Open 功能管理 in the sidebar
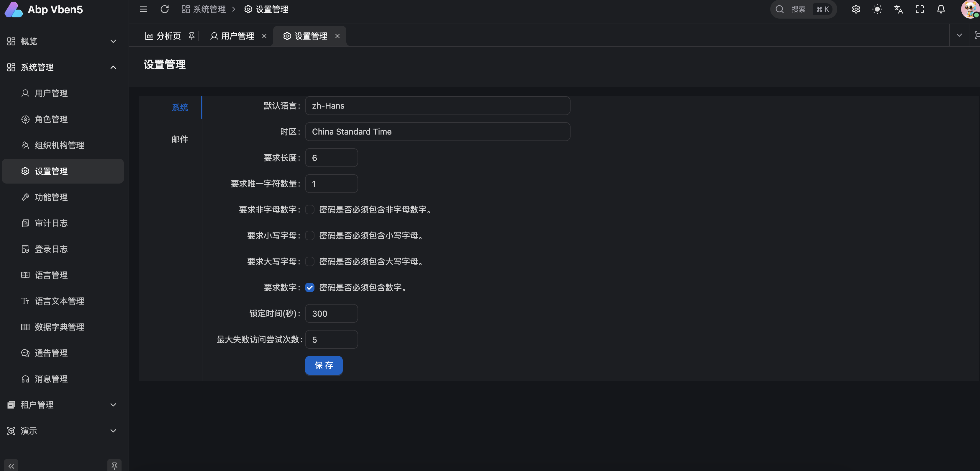The width and height of the screenshot is (980, 471). tap(63, 197)
